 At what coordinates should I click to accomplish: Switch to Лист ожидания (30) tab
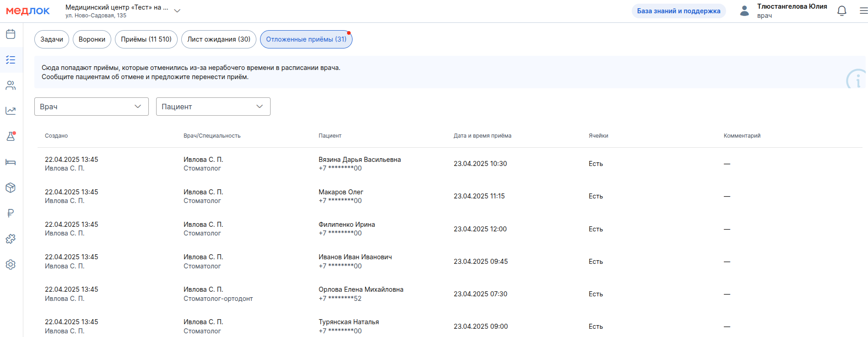[x=218, y=39]
